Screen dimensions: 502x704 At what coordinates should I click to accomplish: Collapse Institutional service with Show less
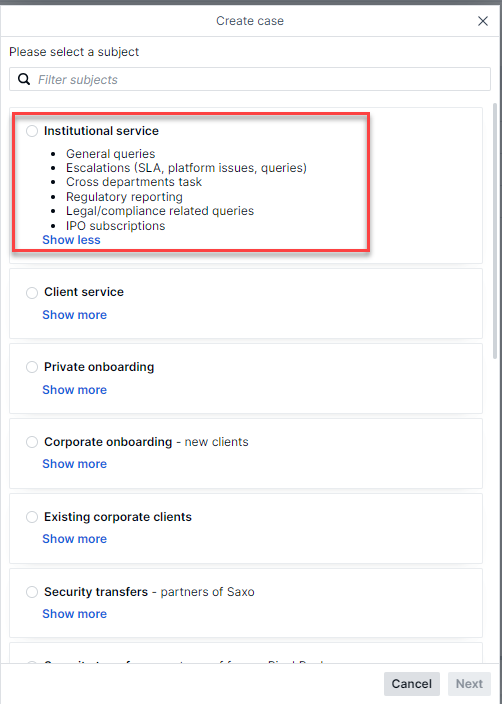71,240
